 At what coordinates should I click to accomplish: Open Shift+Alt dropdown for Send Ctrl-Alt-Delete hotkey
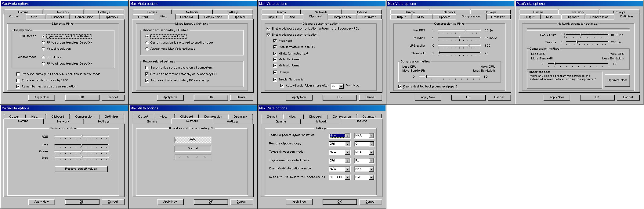(x=347, y=177)
